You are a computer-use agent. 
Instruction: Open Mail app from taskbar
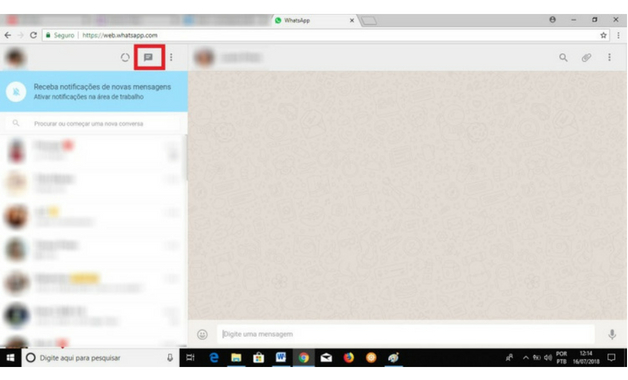pyautogui.click(x=326, y=358)
